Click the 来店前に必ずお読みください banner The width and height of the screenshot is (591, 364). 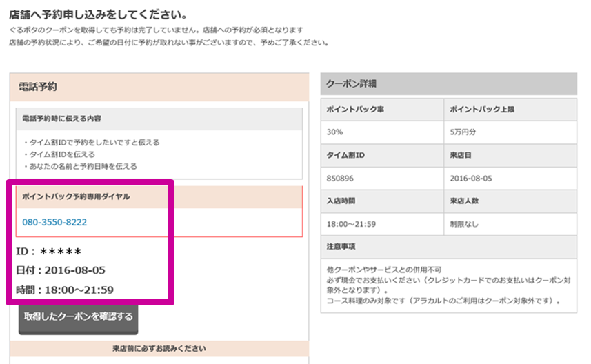tap(159, 349)
